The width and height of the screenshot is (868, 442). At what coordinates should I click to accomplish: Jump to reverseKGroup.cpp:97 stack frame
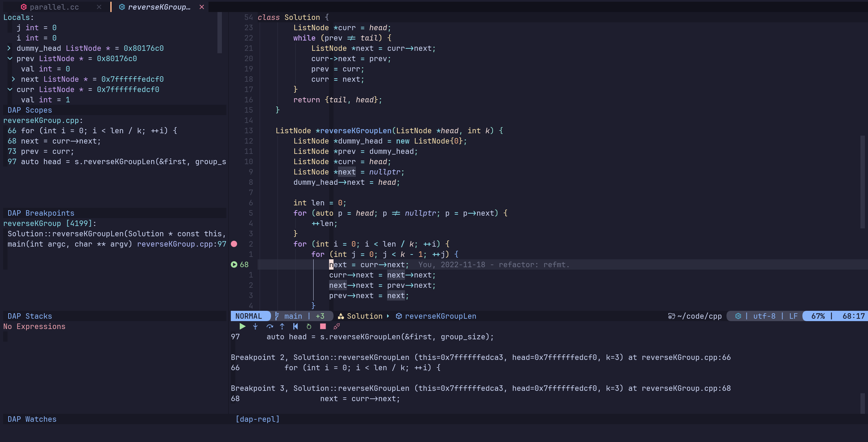coord(181,244)
